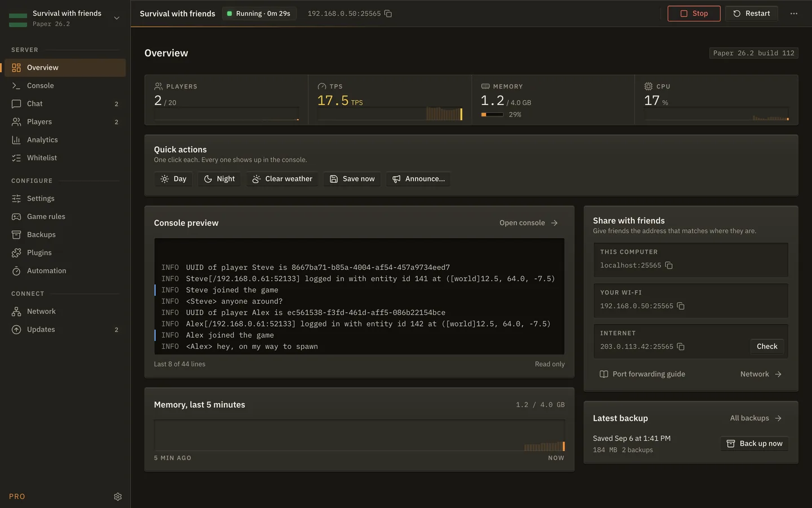
Task: Stop the server
Action: (694, 14)
